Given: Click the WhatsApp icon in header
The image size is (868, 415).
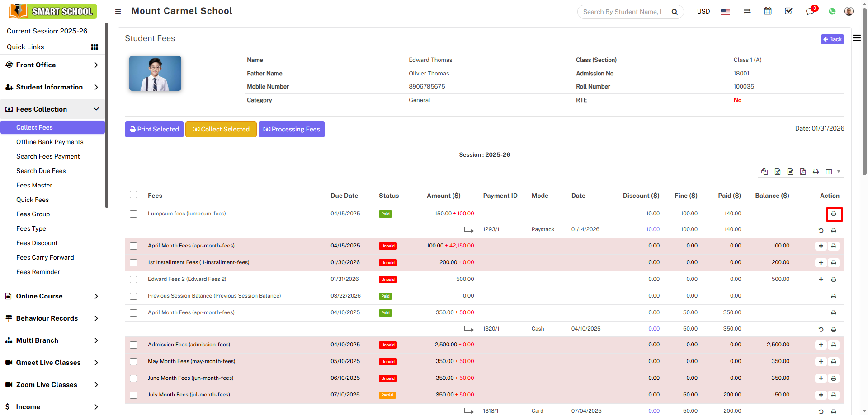Looking at the screenshot, I should [832, 11].
